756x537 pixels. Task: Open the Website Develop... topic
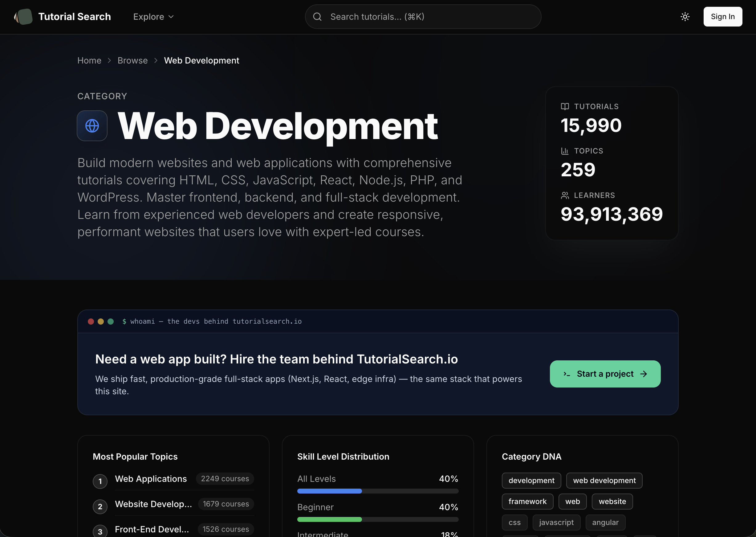point(153,504)
